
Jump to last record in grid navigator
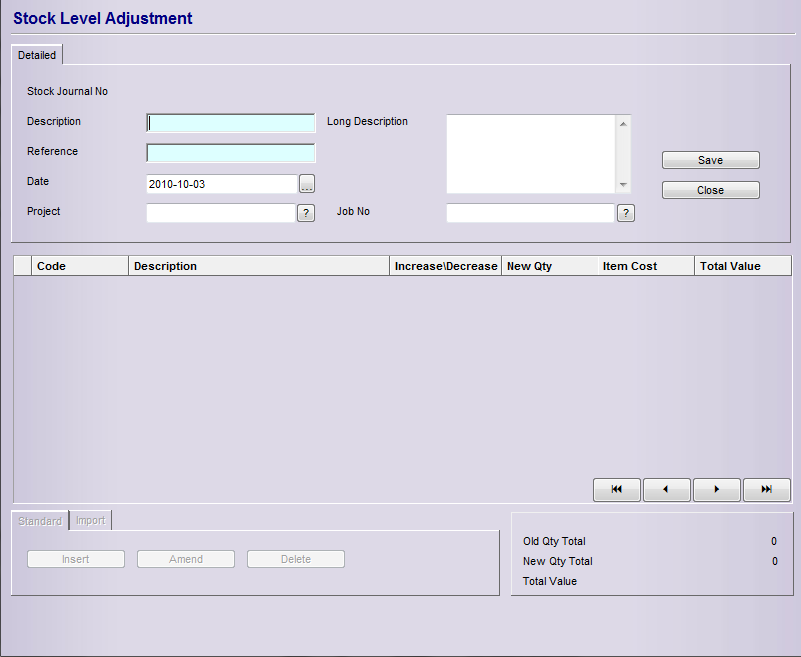[x=767, y=489]
